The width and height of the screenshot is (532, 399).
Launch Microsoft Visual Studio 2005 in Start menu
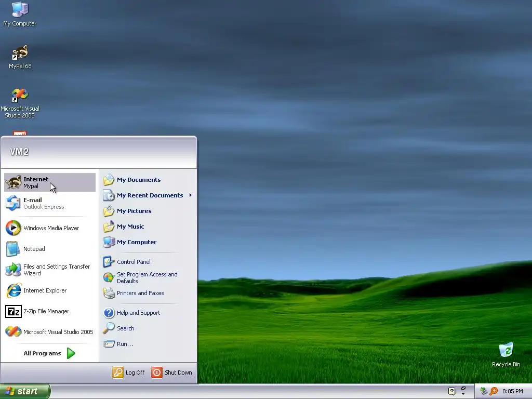[x=50, y=332]
